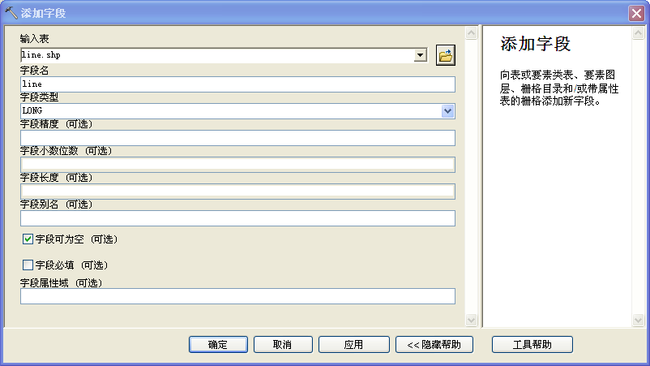Click the 字段长度 input field
650x366 pixels.
(238, 191)
